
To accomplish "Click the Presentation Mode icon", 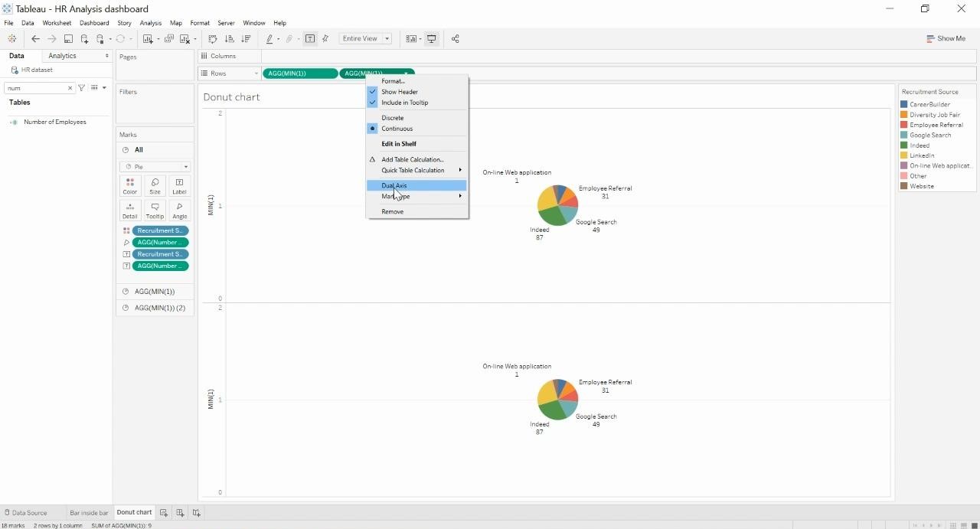I will tap(432, 38).
